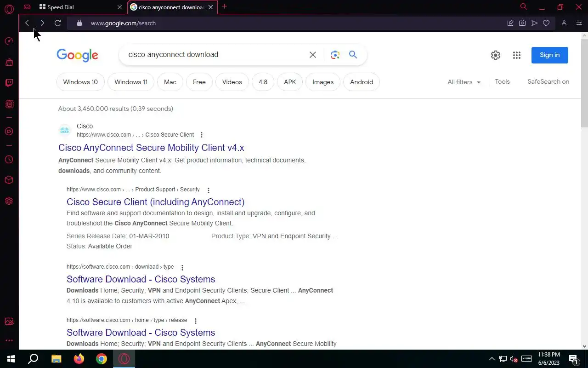The height and width of the screenshot is (368, 588).
Task: Open Windows Start menu
Action: [x=11, y=359]
